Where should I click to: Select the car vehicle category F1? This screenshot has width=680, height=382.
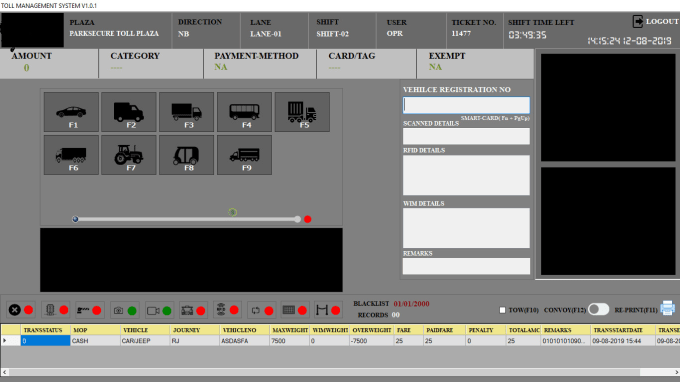pyautogui.click(x=71, y=112)
